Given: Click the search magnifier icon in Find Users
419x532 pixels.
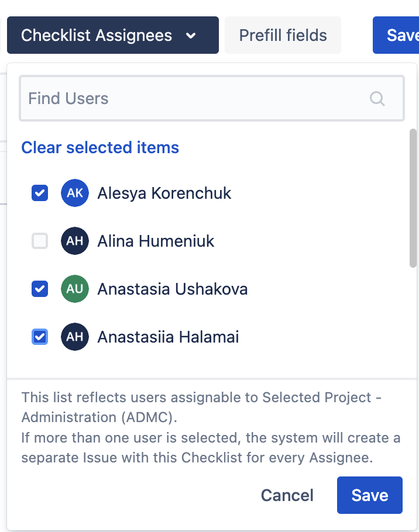Looking at the screenshot, I should click(x=377, y=98).
